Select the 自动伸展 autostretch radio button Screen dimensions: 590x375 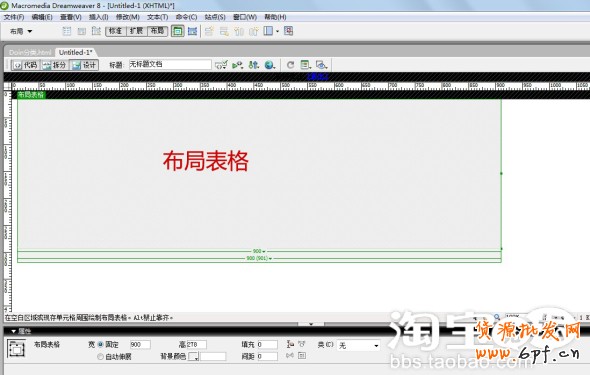tap(100, 356)
